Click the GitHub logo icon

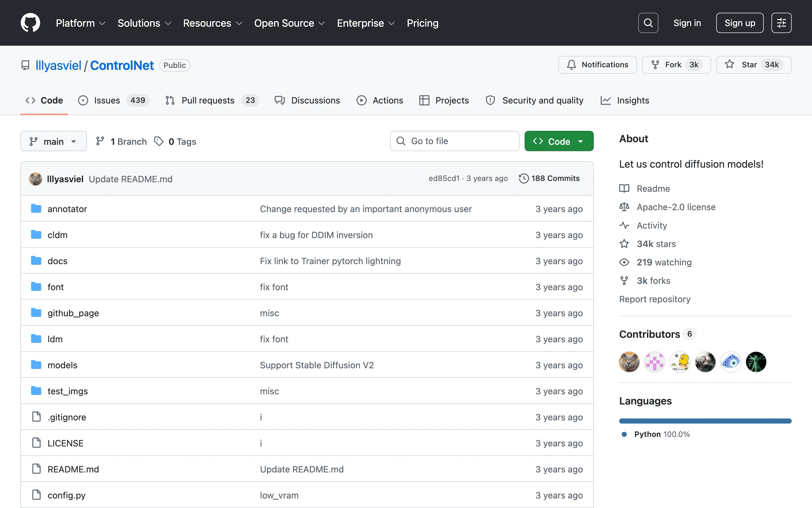(x=30, y=23)
